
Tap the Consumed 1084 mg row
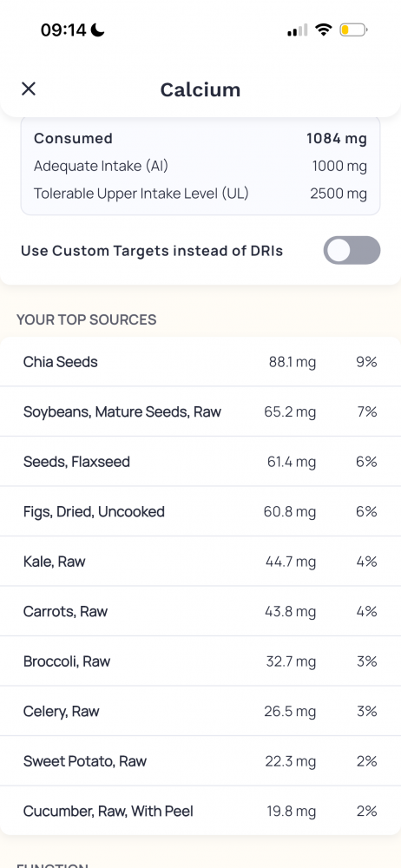pos(200,138)
